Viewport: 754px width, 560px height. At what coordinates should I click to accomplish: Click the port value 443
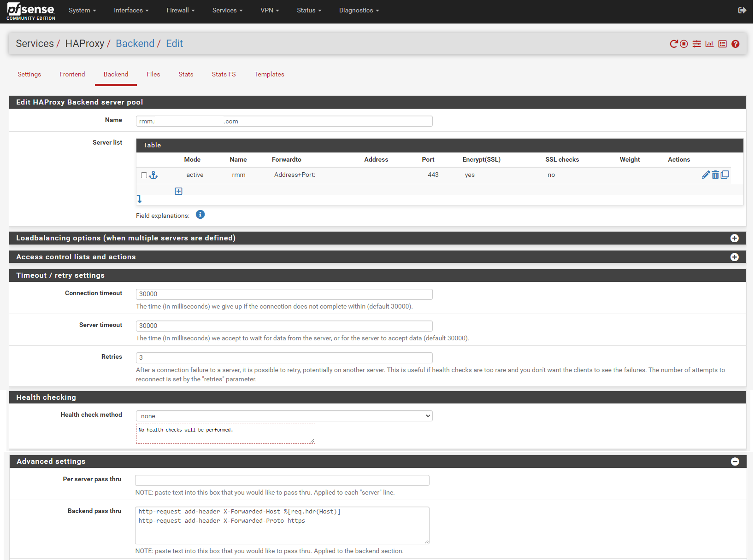(433, 175)
